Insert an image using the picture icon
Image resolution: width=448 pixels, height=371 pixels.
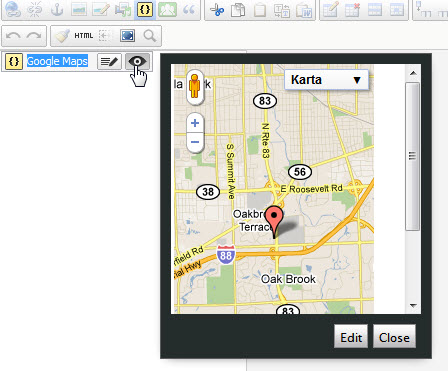[79, 10]
